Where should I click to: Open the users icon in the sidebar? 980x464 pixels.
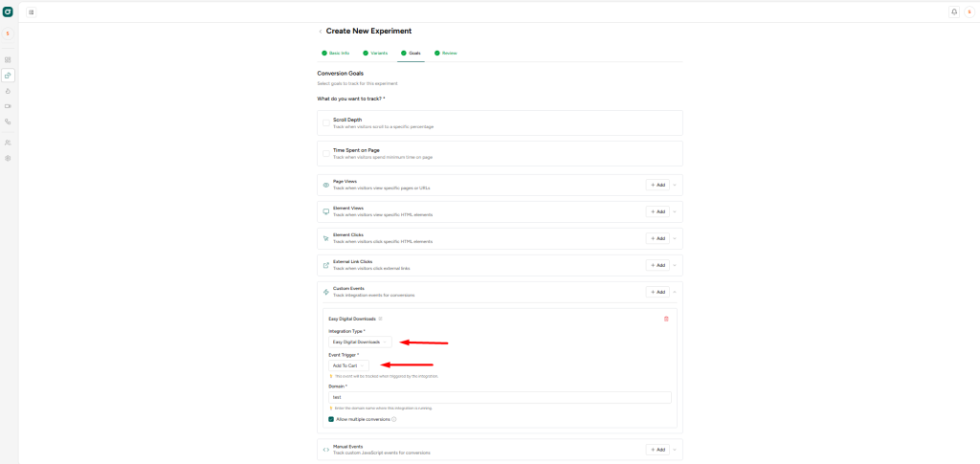coord(8,143)
